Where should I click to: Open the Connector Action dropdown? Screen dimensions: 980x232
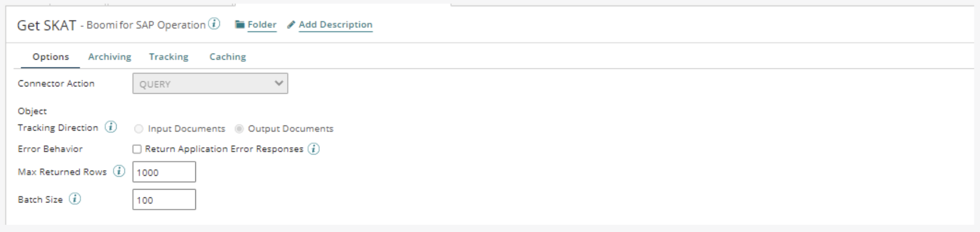210,84
